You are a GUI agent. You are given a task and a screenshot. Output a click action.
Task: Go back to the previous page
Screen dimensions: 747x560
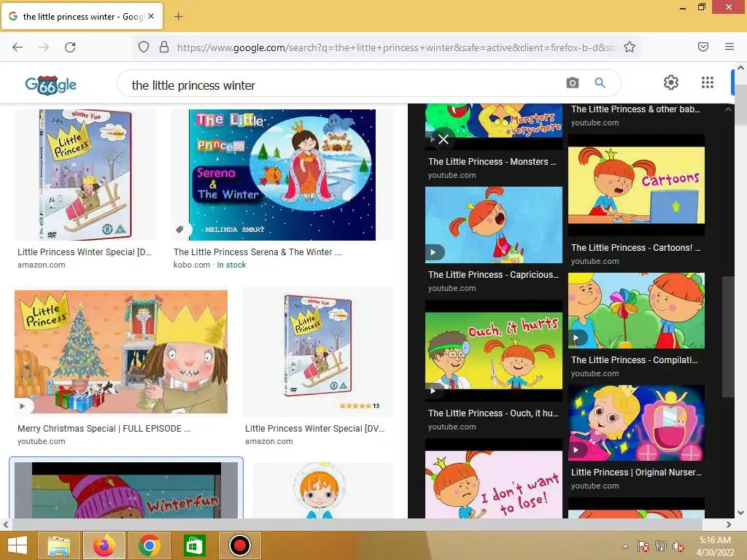[x=18, y=47]
